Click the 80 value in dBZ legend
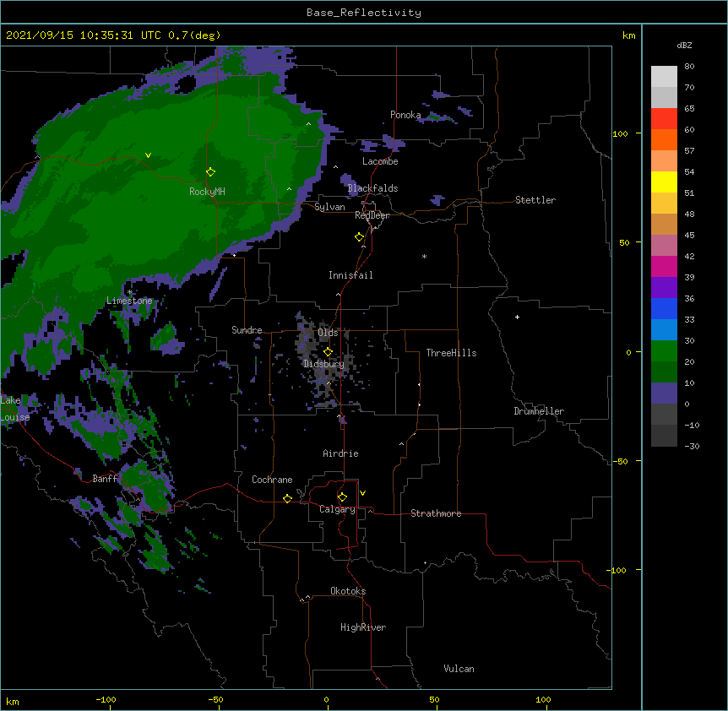The width and height of the screenshot is (728, 711). tap(689, 67)
